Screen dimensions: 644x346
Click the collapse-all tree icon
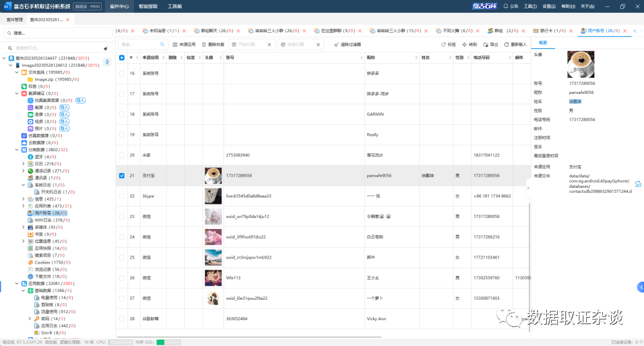click(107, 62)
